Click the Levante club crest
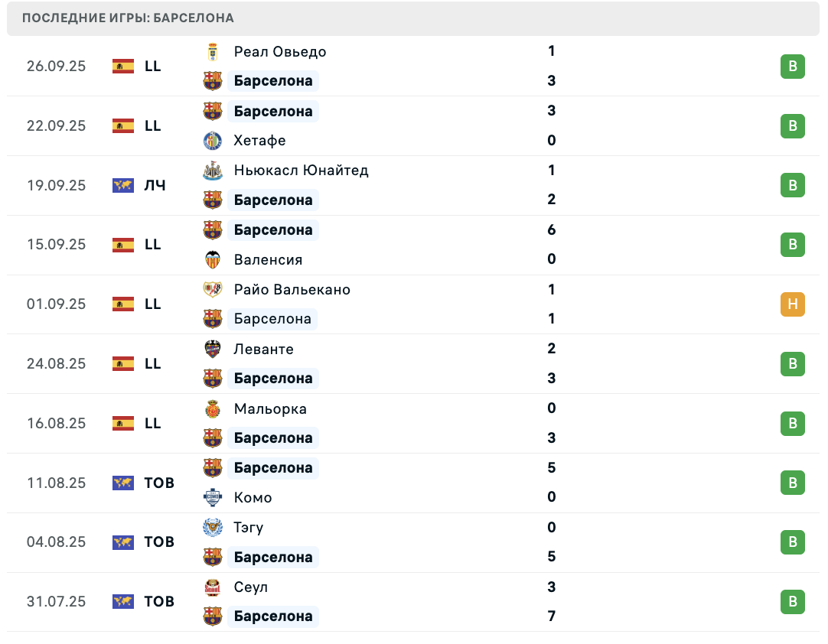 point(213,349)
